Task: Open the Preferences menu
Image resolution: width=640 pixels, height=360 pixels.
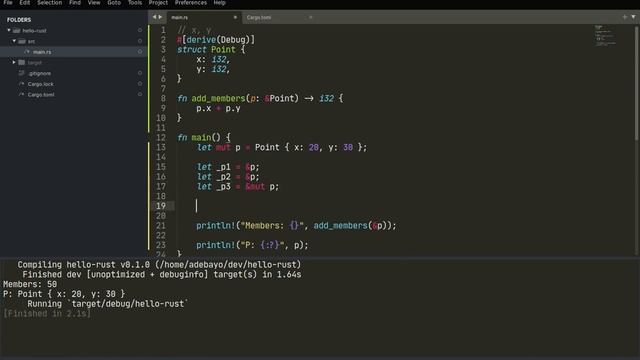Action: (191, 2)
